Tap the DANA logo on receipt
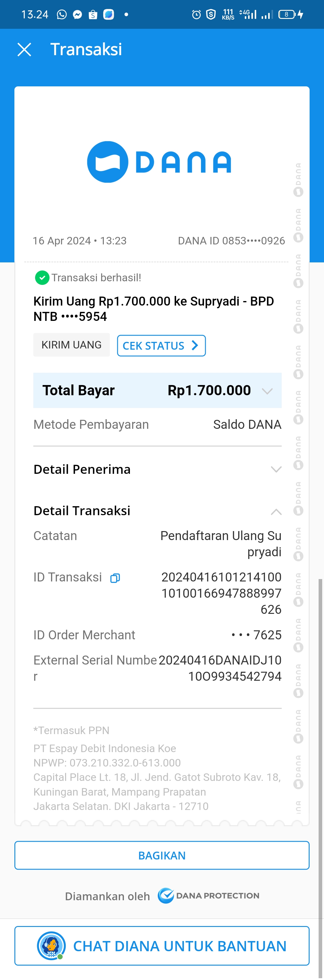324x980 pixels. click(x=159, y=162)
